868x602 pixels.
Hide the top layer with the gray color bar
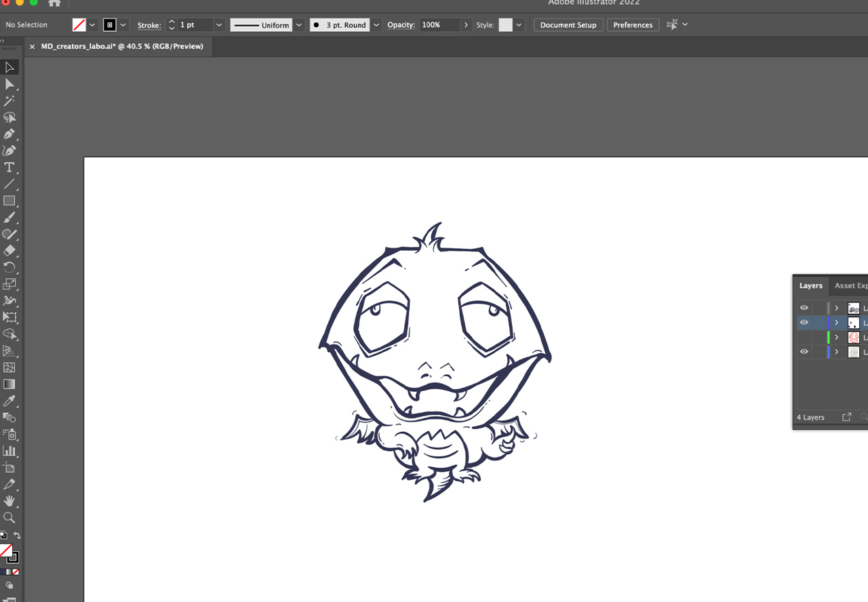(804, 308)
